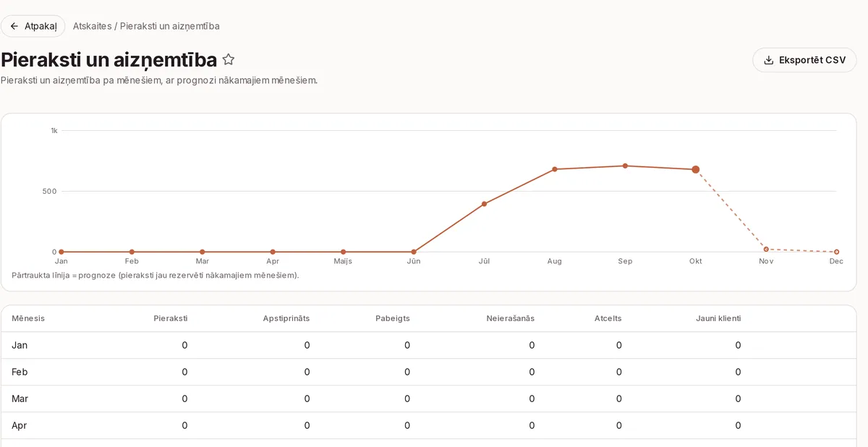Select the Sep data point on the chart

[625, 166]
